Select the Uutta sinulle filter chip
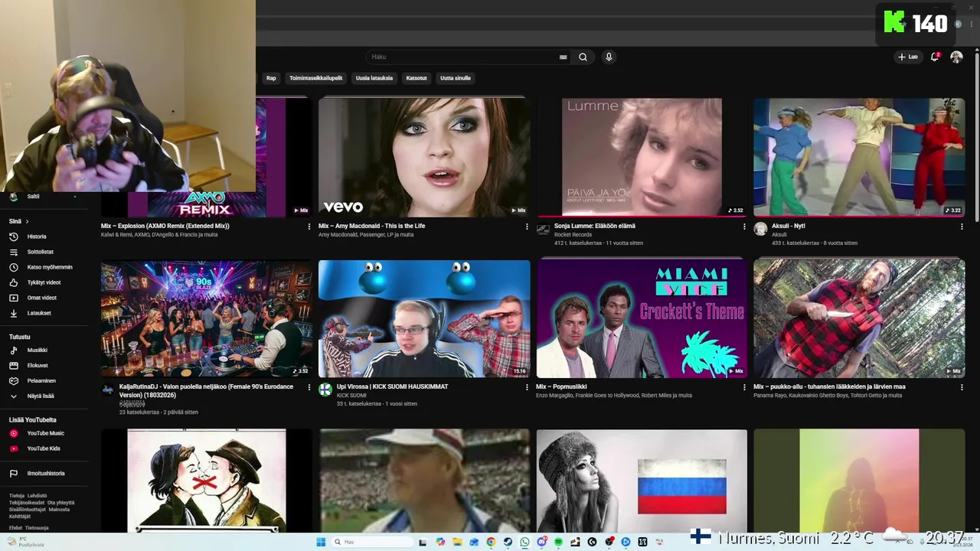This screenshot has height=551, width=980. (456, 78)
